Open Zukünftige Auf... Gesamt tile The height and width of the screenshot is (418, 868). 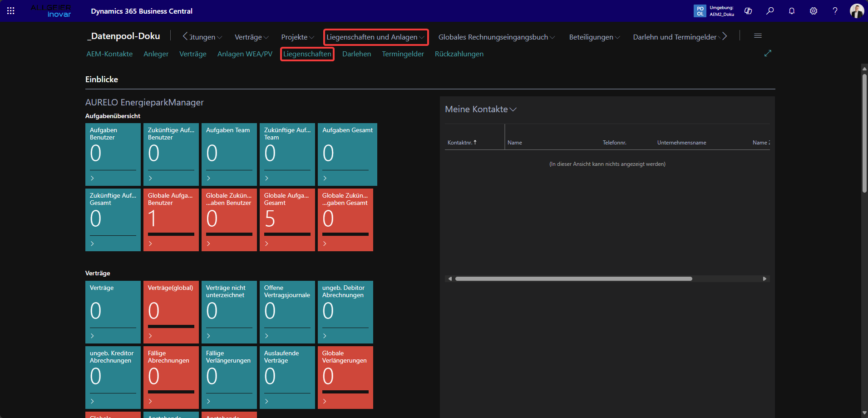click(x=113, y=220)
